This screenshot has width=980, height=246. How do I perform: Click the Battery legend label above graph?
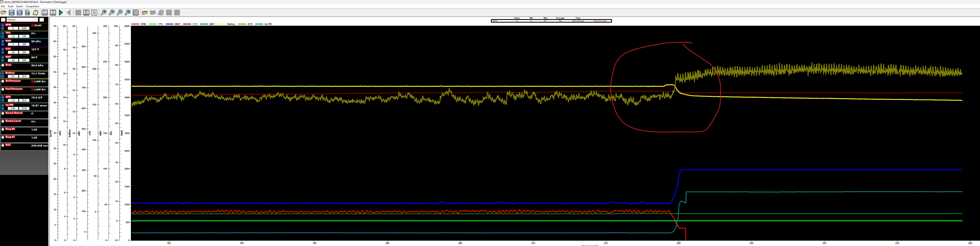(x=231, y=24)
